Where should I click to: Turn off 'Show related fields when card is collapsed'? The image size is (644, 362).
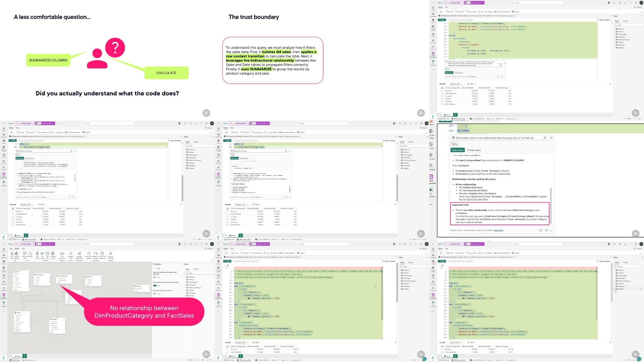tap(155, 286)
